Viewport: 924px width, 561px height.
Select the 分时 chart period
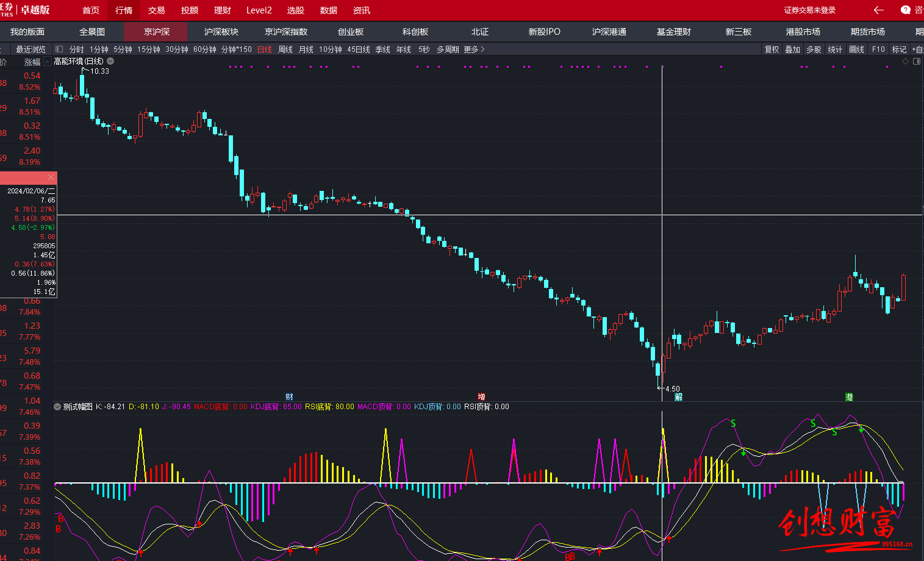(77, 49)
